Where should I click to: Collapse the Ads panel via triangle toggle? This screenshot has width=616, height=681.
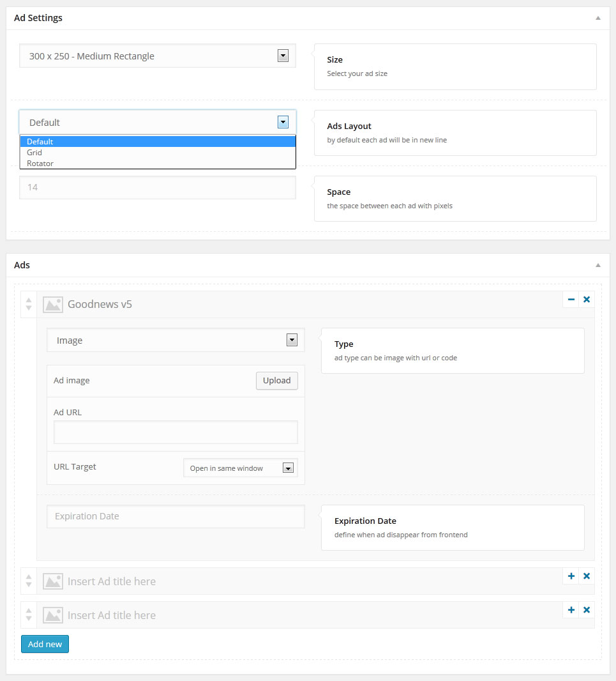(597, 265)
